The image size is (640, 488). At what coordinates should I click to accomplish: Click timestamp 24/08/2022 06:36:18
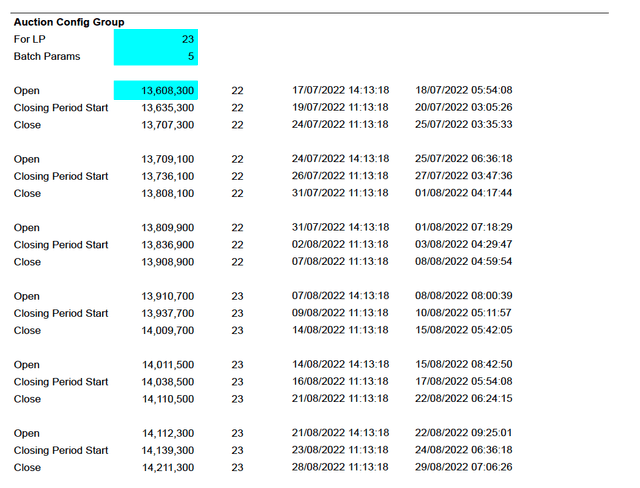pyautogui.click(x=464, y=450)
